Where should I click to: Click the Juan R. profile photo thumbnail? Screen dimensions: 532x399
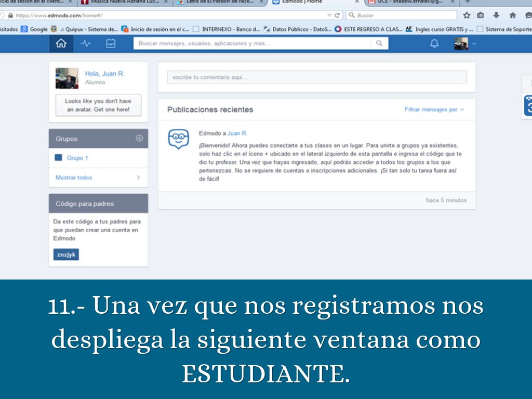coord(67,78)
